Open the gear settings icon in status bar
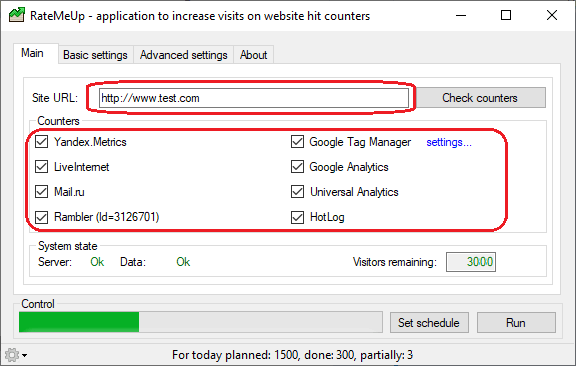This screenshot has height=366, width=576. click(12, 355)
